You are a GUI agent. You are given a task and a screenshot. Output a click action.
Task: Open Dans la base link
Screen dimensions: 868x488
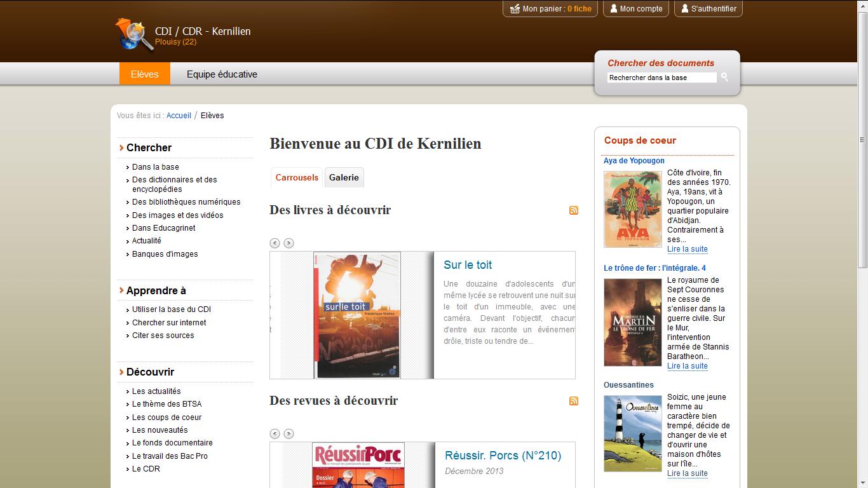click(156, 167)
